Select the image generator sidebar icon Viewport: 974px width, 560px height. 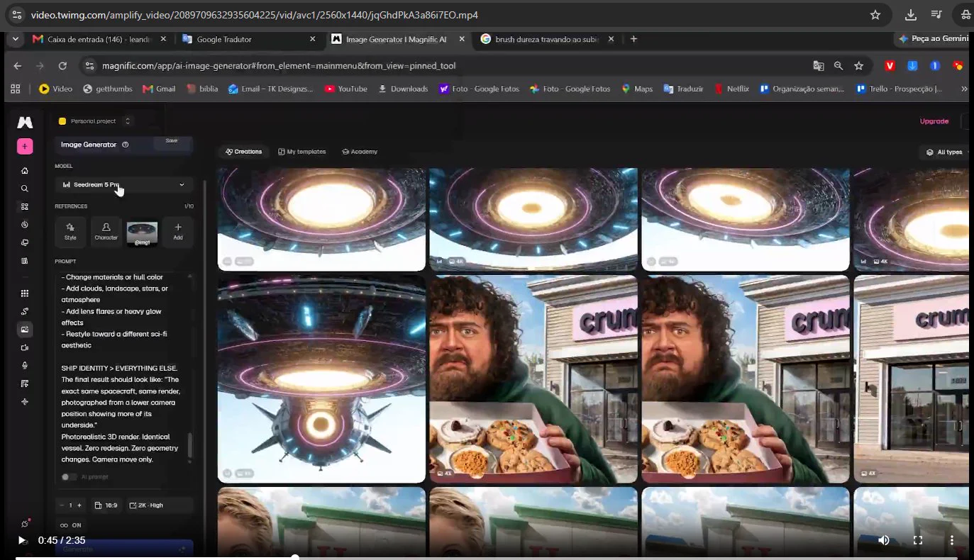pyautogui.click(x=25, y=330)
